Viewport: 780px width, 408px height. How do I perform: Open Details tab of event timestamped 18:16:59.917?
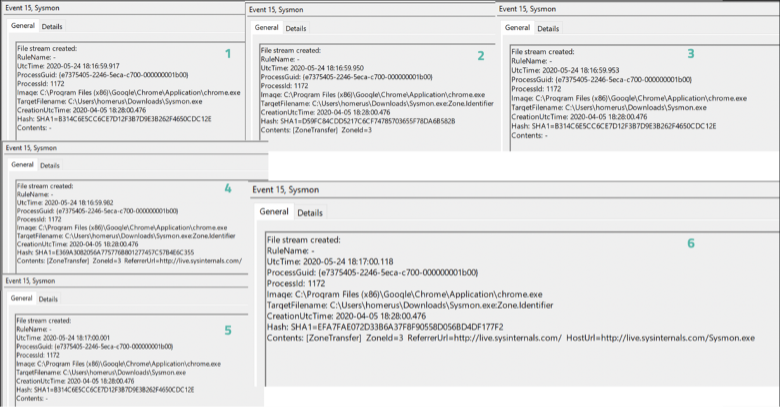[52, 26]
